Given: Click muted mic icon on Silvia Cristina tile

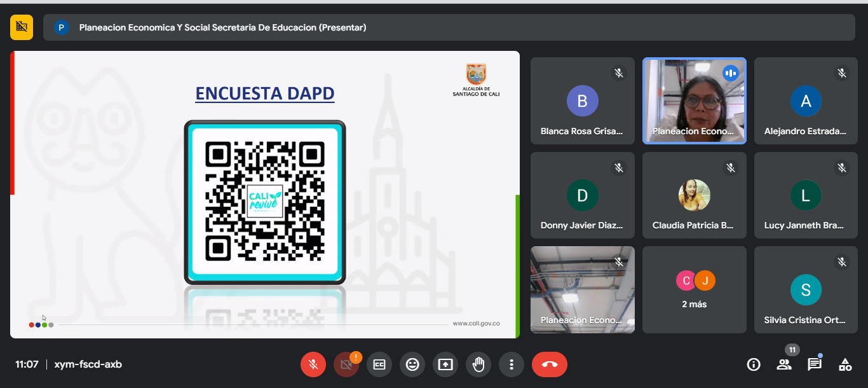Looking at the screenshot, I should (x=842, y=262).
